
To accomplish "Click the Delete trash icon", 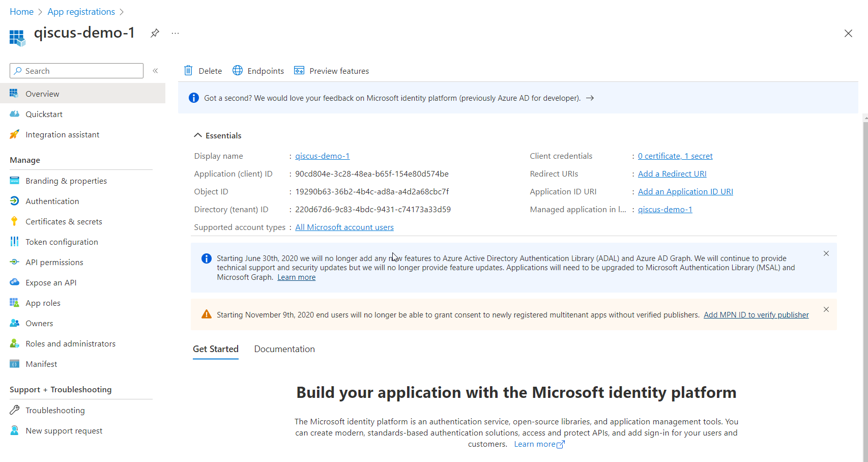I will (188, 71).
